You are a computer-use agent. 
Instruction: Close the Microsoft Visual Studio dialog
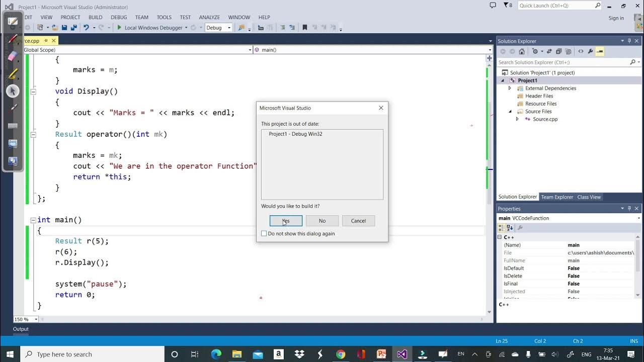click(x=381, y=108)
